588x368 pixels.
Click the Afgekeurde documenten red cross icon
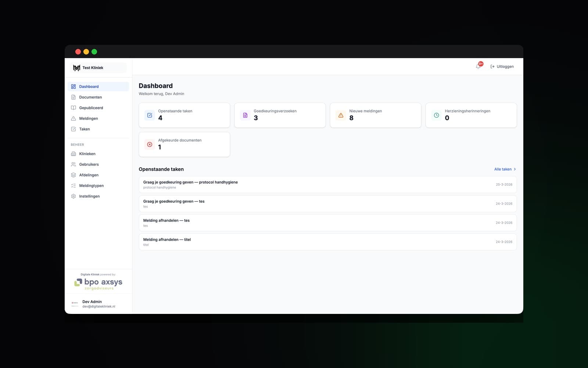point(149,144)
